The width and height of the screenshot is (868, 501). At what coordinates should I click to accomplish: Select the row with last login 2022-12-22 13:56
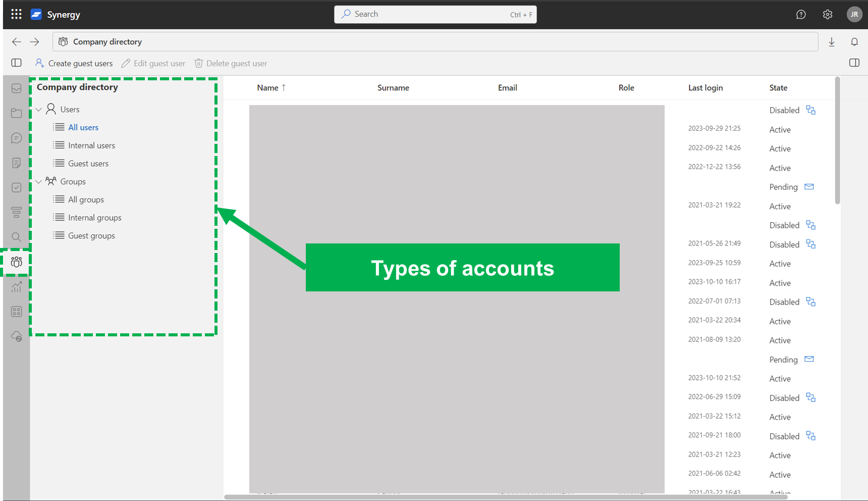pyautogui.click(x=528, y=168)
